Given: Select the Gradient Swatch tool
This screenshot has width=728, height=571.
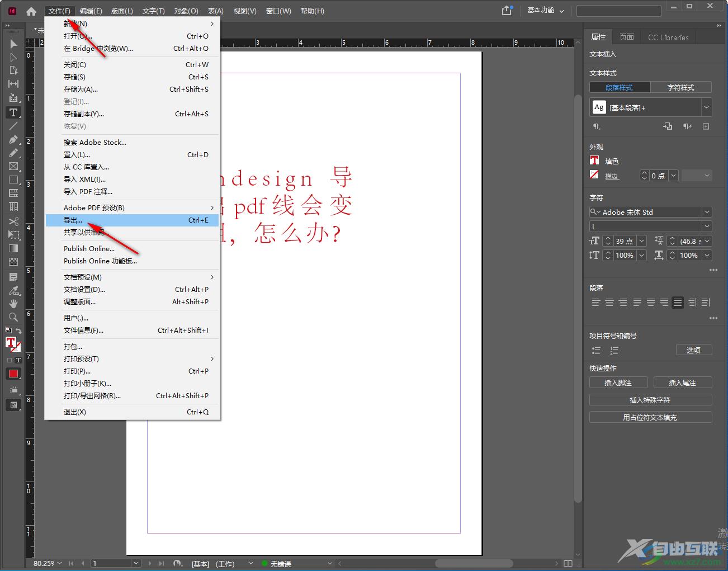Looking at the screenshot, I should coord(13,248).
